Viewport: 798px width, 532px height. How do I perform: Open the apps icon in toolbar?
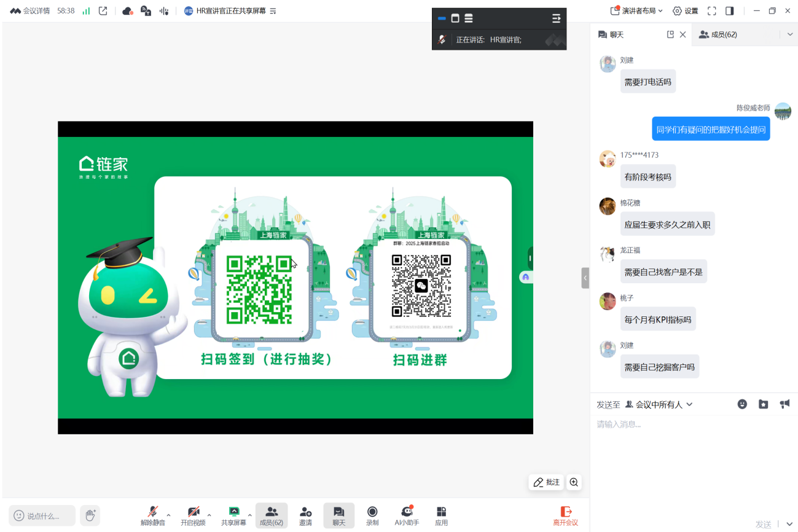pyautogui.click(x=441, y=515)
